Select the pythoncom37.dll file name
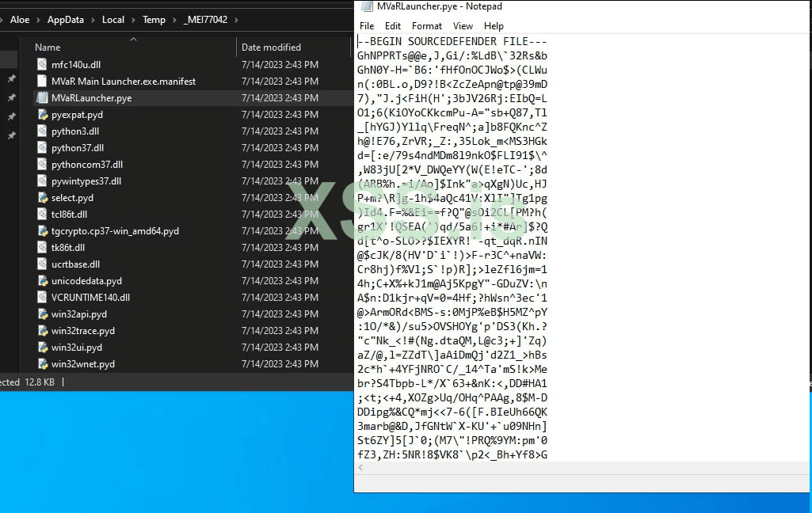812x513 pixels. point(87,164)
